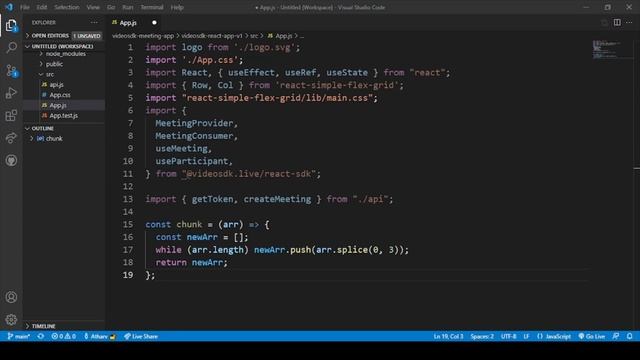Open the File menu
Screen dimensions: 640x360
(25, 7)
